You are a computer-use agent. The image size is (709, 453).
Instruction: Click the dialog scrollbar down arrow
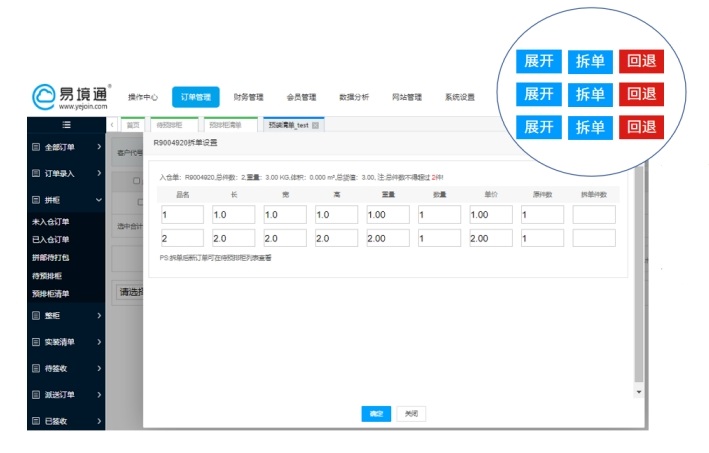[x=640, y=392]
